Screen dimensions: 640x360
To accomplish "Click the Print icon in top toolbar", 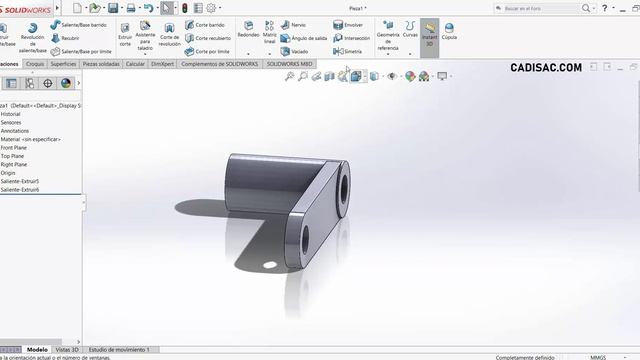I will pos(131,8).
